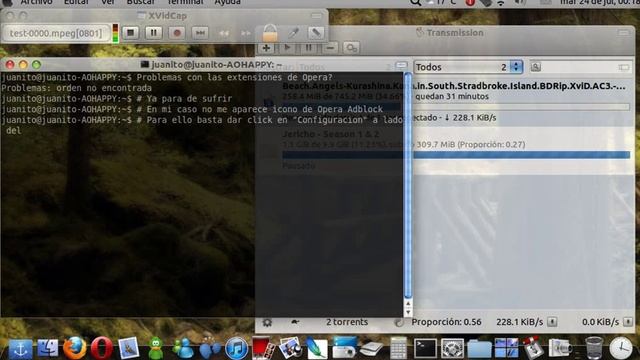This screenshot has height=360, width=640.
Task: Open the Ver menu
Action: [108, 2]
